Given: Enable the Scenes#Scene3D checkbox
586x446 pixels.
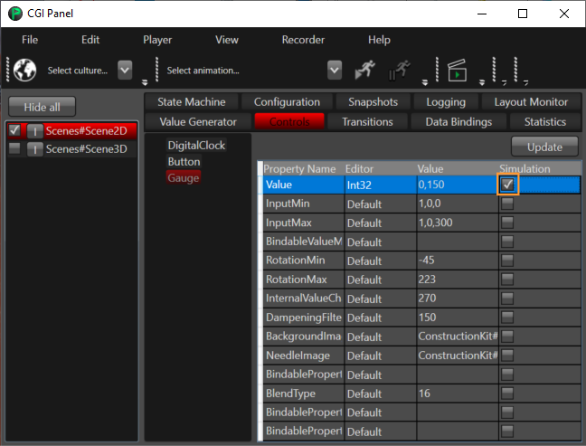Looking at the screenshot, I should [15, 148].
